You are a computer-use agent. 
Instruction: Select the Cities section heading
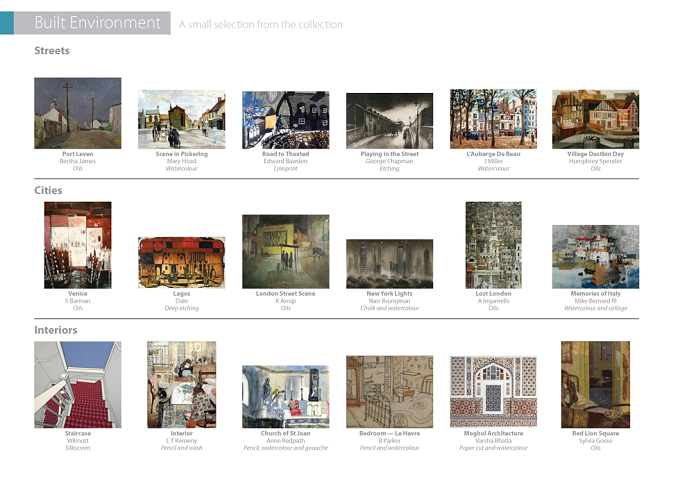tap(48, 190)
